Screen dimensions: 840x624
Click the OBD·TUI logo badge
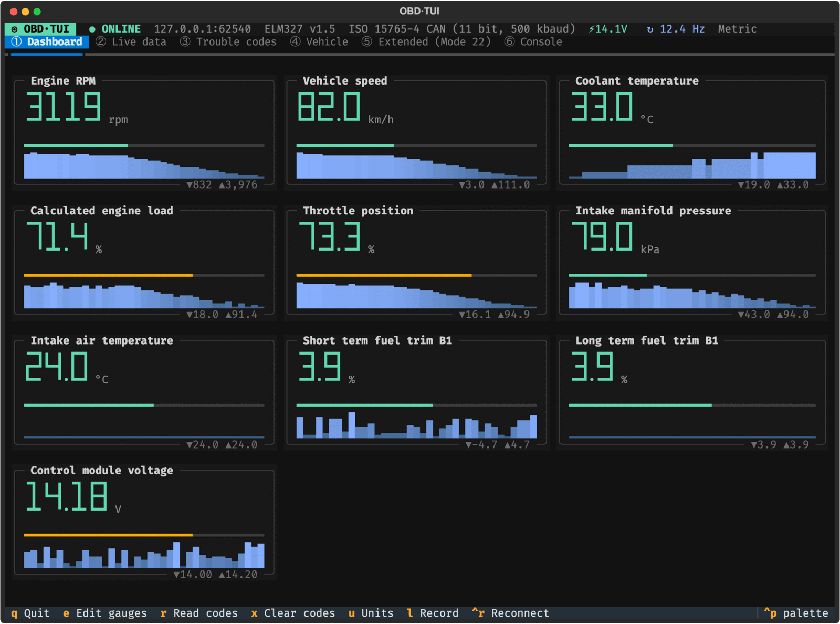41,29
